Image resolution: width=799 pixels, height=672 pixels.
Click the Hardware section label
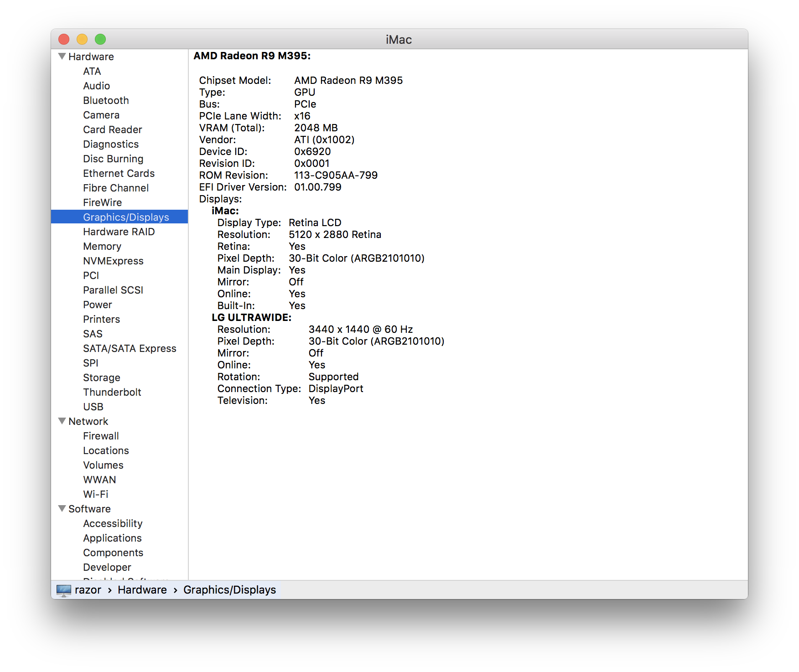click(x=91, y=57)
